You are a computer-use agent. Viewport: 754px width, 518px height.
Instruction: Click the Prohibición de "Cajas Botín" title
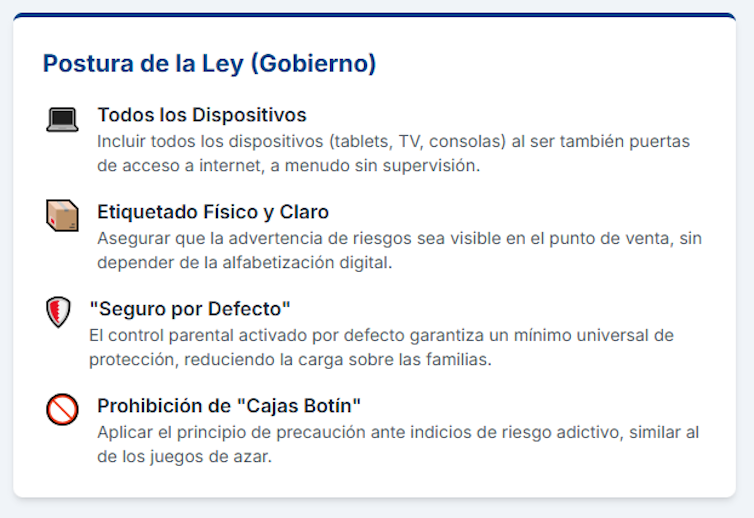(x=228, y=405)
